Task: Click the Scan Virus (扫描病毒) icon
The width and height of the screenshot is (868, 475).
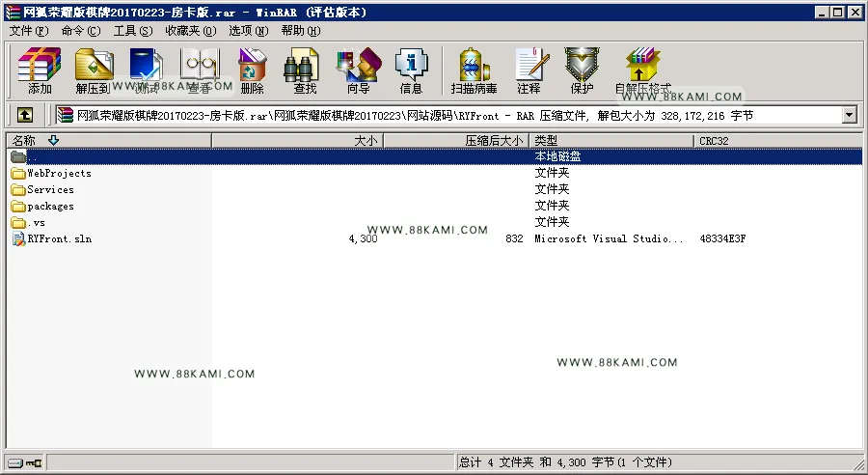Action: point(474,70)
